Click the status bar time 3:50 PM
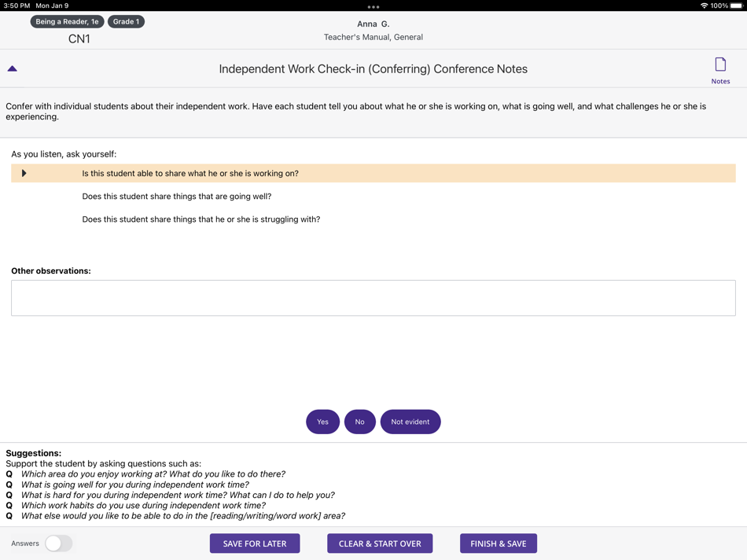 click(17, 6)
